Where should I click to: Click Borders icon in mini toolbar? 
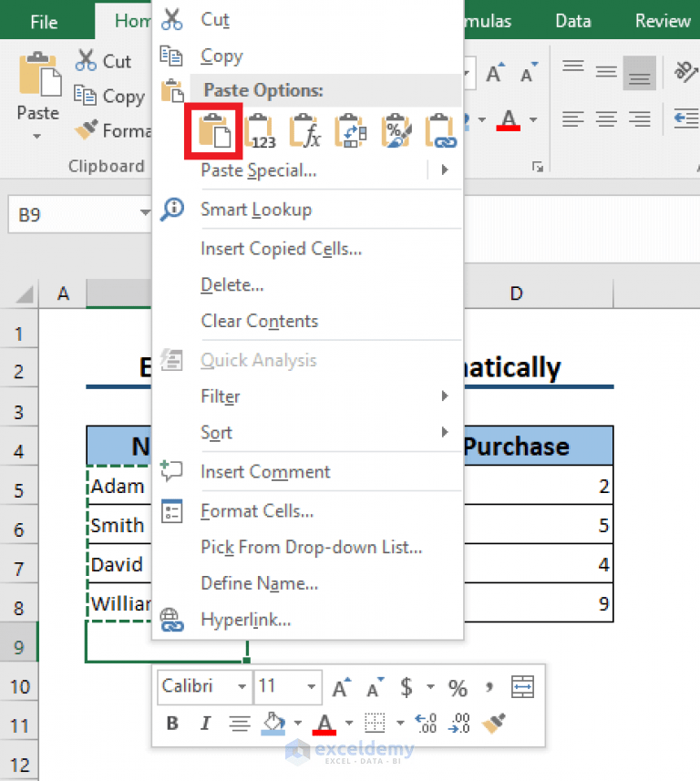pos(375,723)
